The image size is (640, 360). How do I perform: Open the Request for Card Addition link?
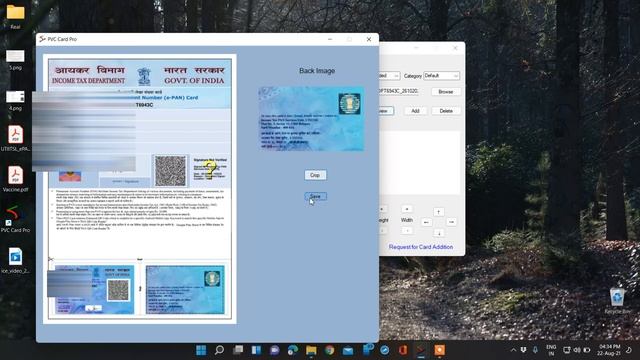[421, 247]
